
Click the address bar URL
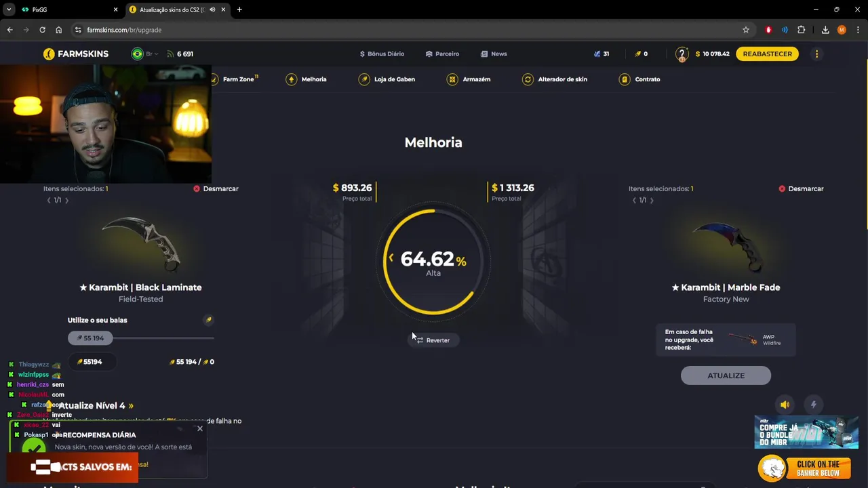point(124,30)
